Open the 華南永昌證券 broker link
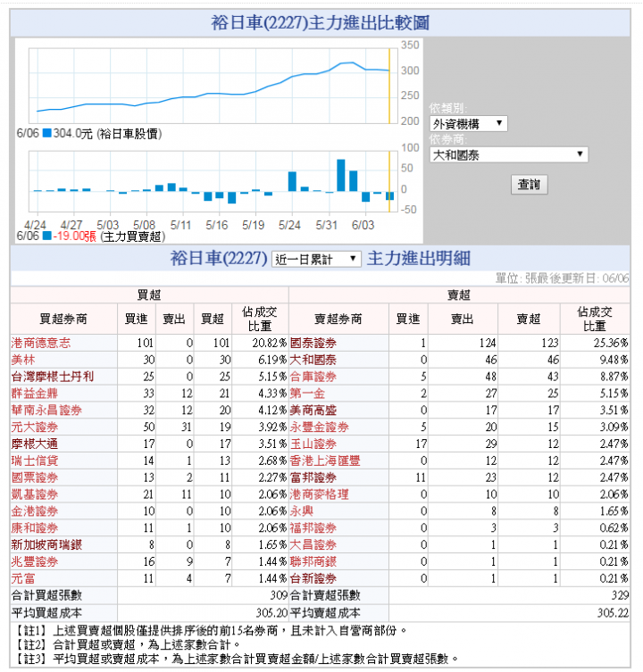 pyautogui.click(x=46, y=411)
